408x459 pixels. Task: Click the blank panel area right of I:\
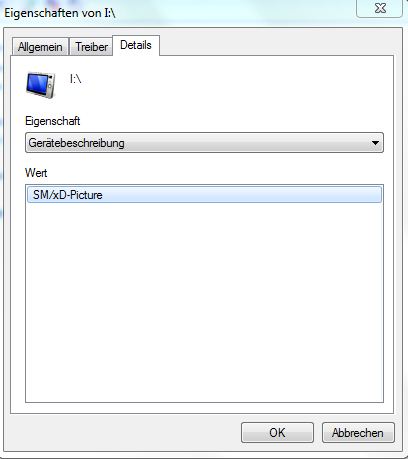233,83
